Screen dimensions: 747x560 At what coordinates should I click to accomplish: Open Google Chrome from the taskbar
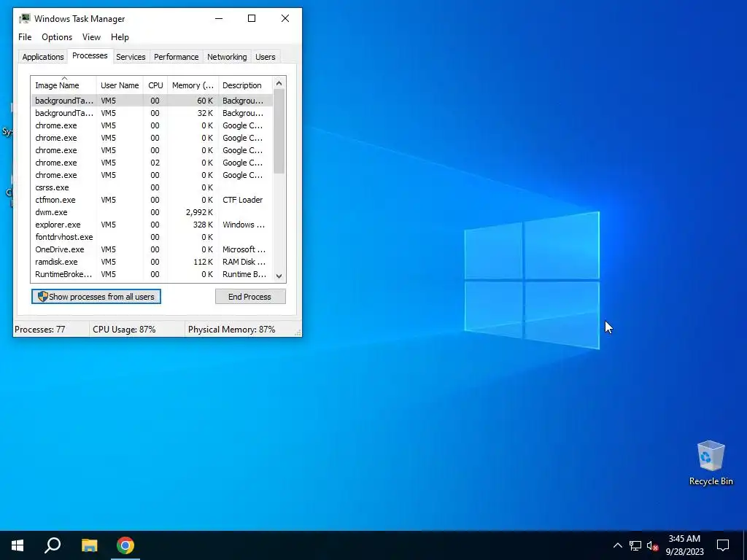125,545
